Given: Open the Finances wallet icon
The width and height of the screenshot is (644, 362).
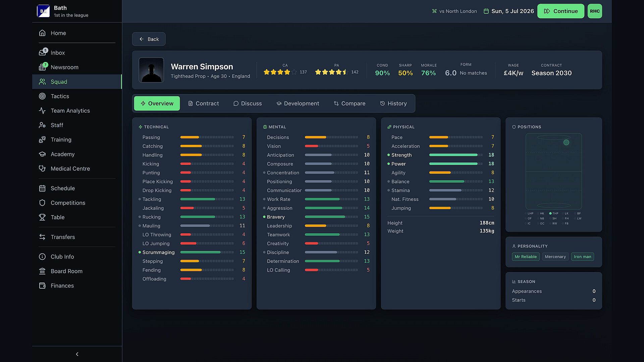Looking at the screenshot, I should [42, 286].
